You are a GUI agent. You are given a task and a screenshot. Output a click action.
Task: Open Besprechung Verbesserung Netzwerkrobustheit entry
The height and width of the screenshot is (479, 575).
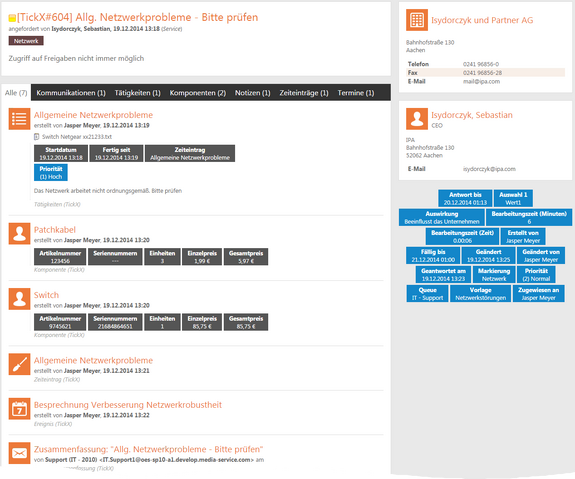pos(128,405)
